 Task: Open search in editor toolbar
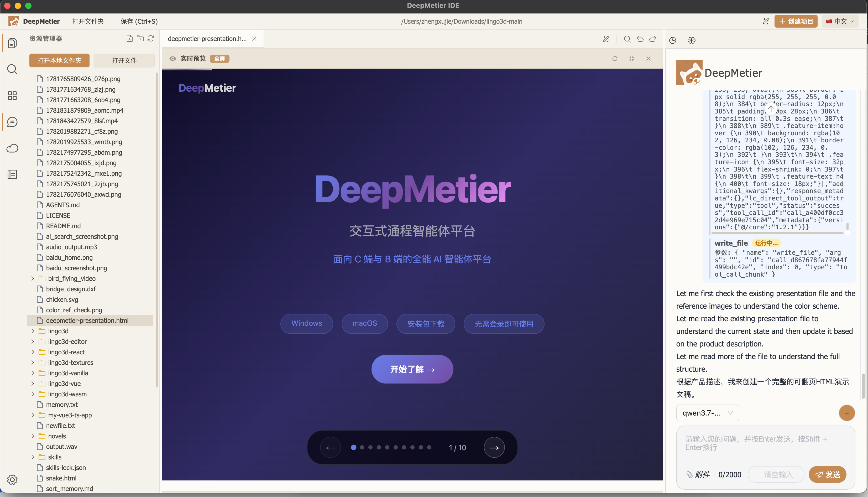[x=627, y=39]
